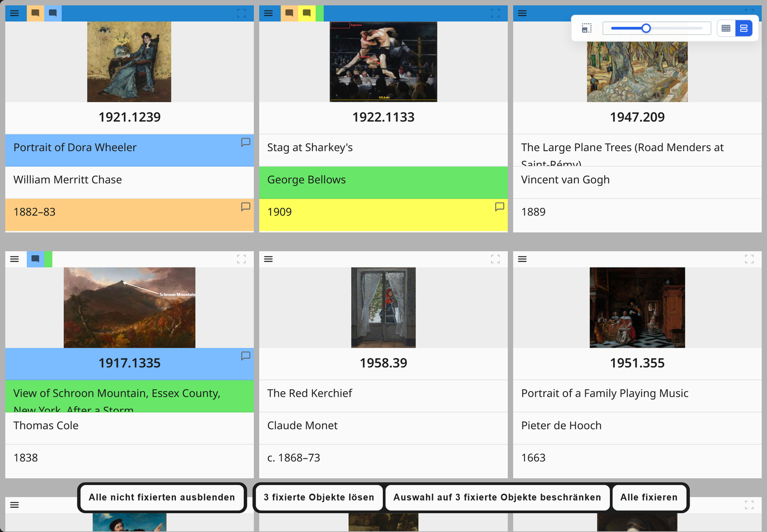Viewport: 767px width, 532px height.
Task: Click inventory number '1922.1133'
Action: [x=383, y=117]
